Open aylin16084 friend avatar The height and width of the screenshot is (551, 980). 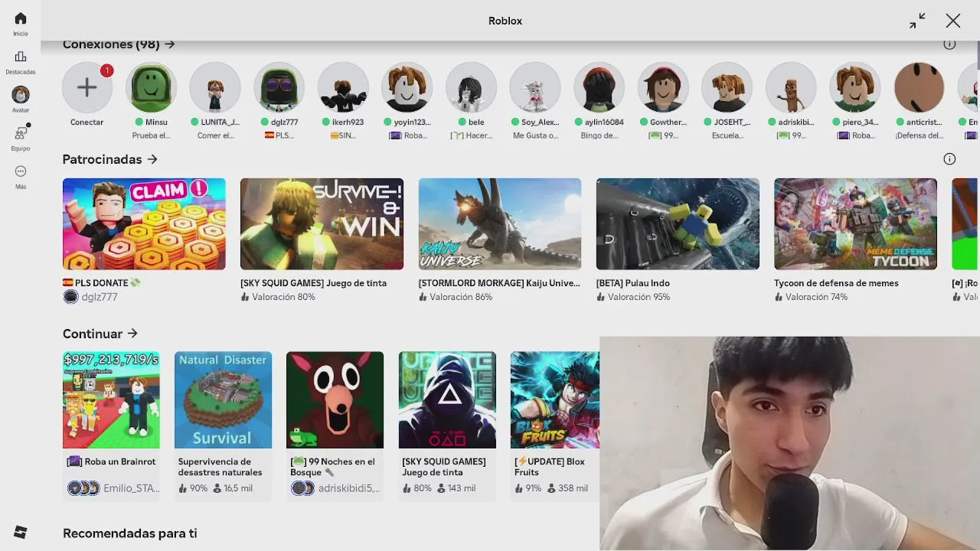599,87
